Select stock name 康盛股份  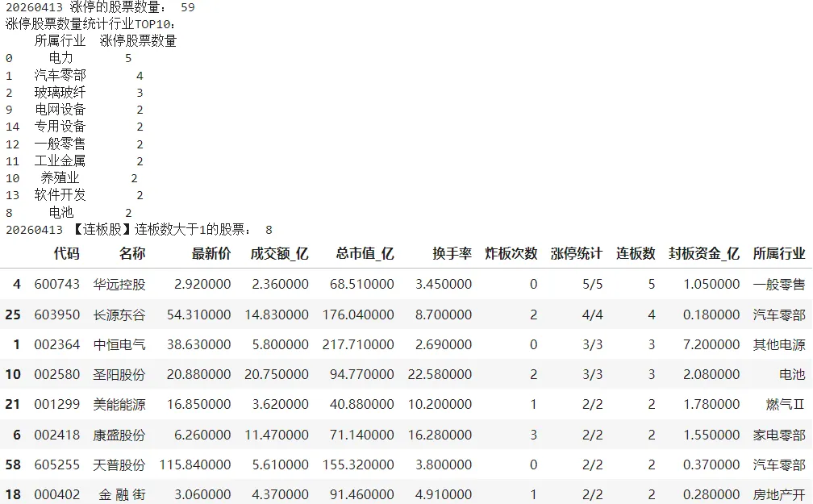click(119, 435)
